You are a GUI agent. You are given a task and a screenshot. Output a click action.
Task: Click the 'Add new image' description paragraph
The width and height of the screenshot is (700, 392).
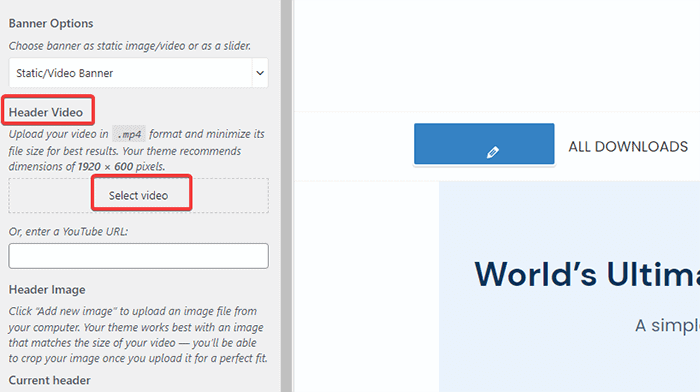(x=138, y=335)
